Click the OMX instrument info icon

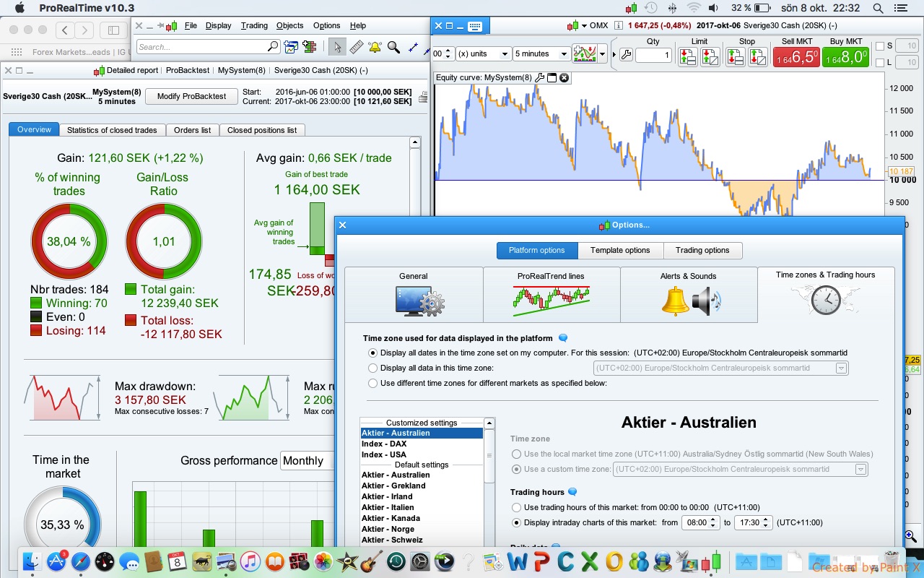(x=618, y=25)
